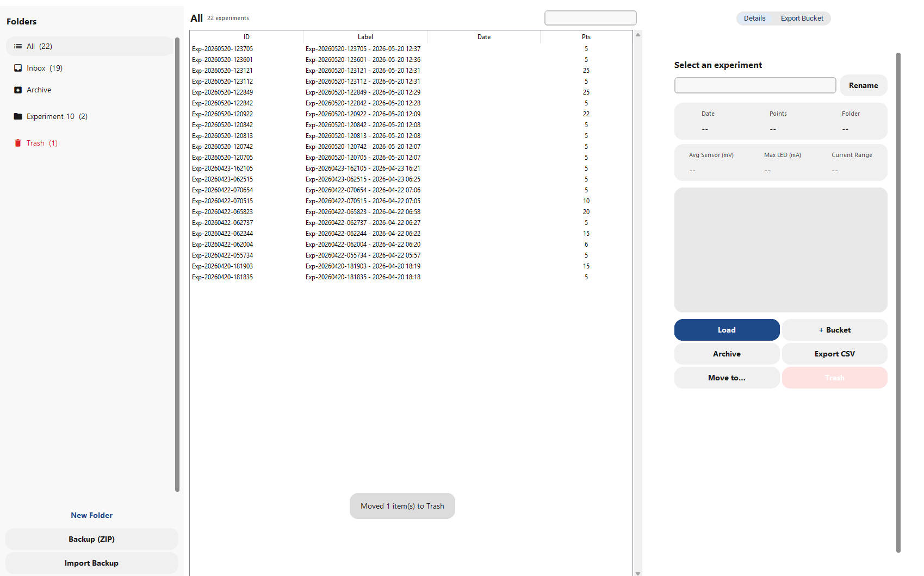Click the Moved 1 item(s) to Trash toast

tap(402, 506)
